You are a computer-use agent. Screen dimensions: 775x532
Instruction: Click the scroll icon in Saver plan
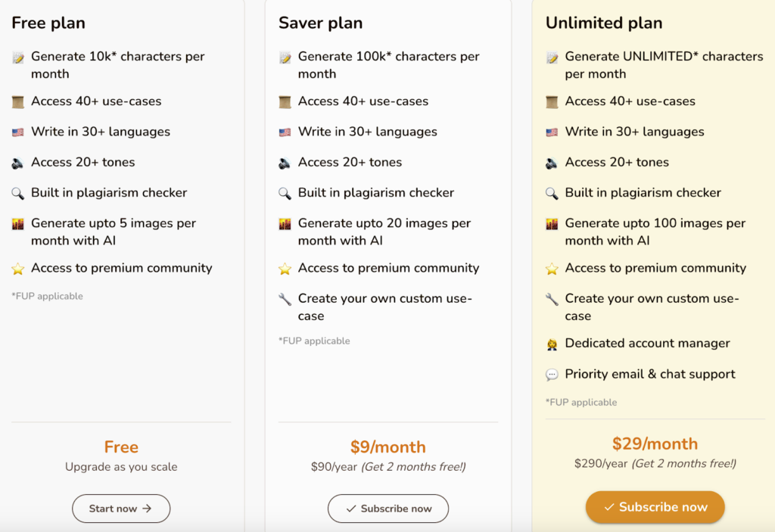click(x=285, y=102)
